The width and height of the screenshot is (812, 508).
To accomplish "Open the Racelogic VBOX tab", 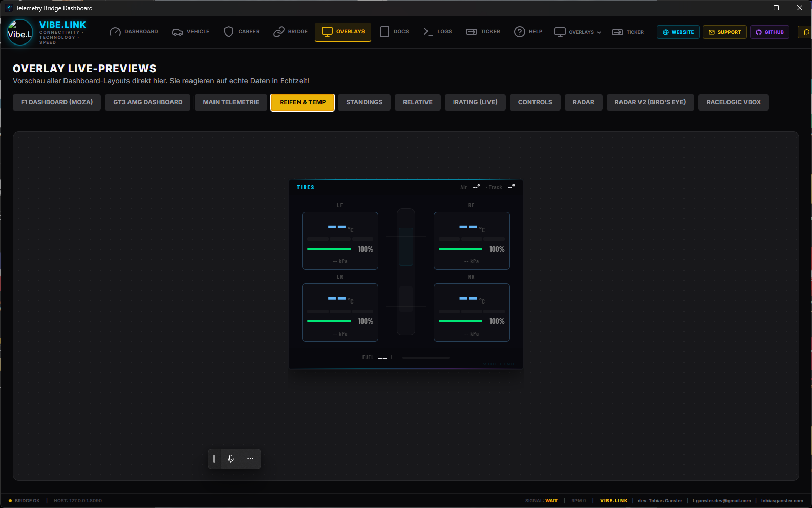I will pos(734,102).
